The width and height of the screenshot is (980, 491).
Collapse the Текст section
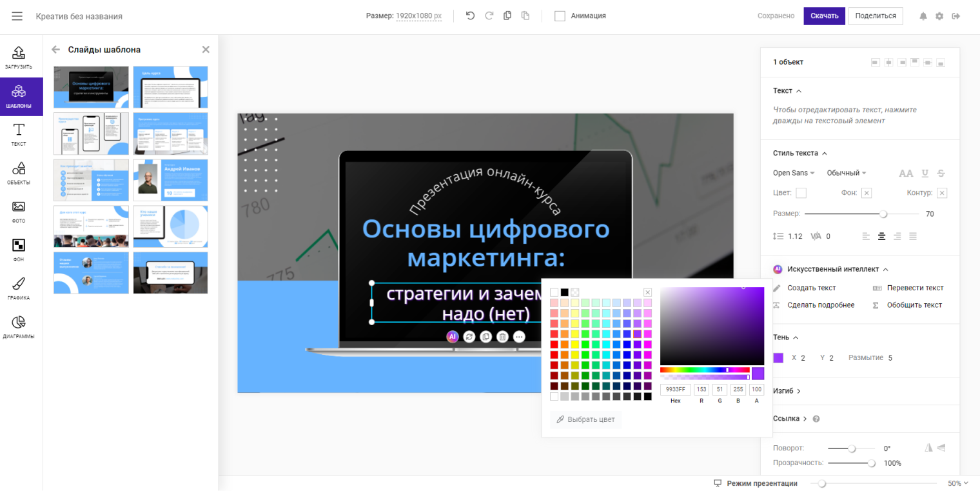click(787, 91)
